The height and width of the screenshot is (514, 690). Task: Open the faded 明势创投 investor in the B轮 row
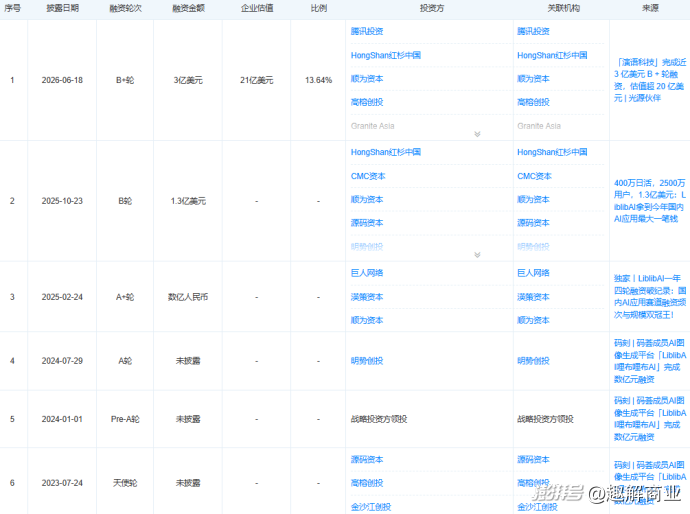[x=367, y=246]
